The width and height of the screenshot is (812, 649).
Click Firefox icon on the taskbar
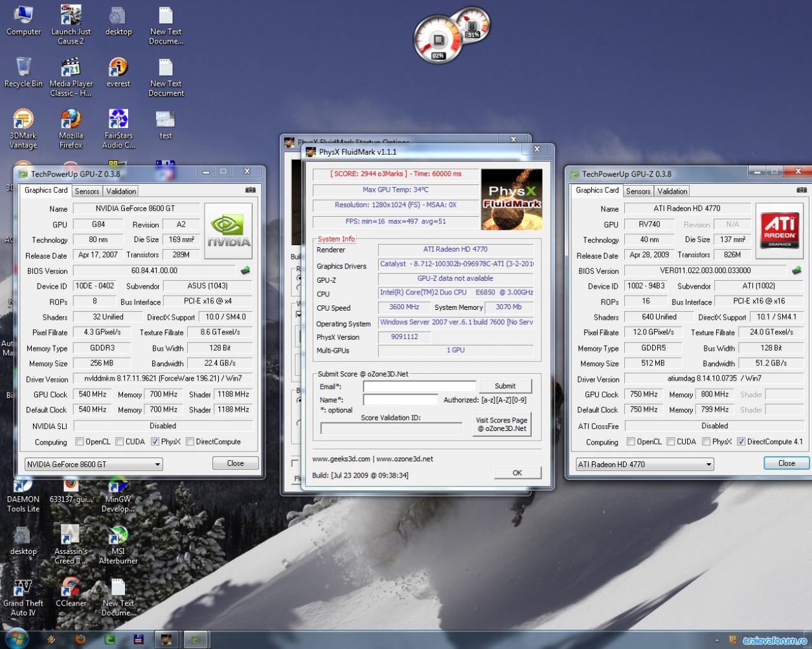point(80,639)
